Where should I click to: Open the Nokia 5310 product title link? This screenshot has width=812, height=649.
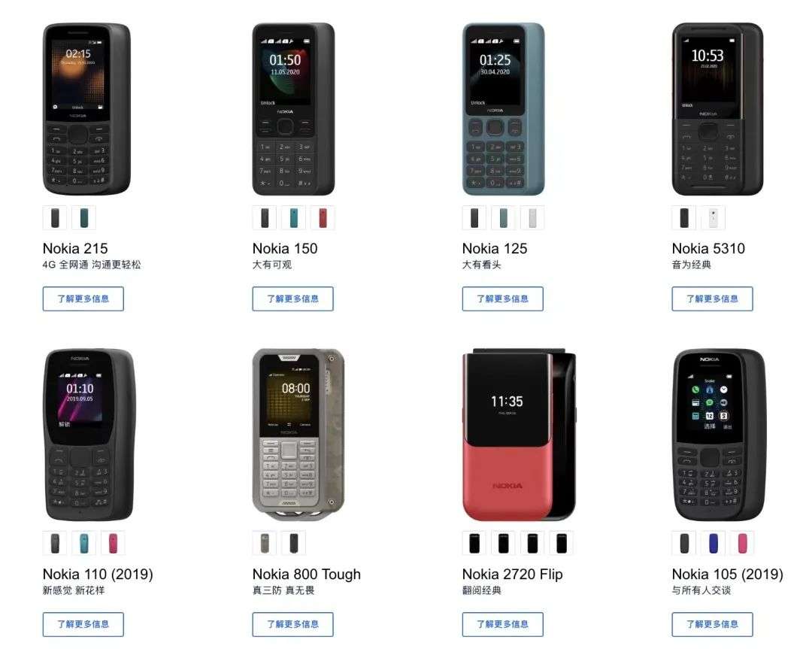708,249
